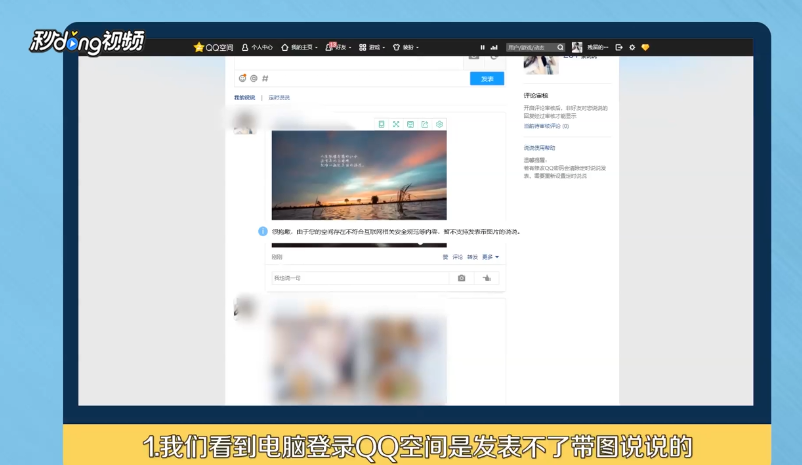Open the 说说使用帮助 link in sidebar
The width and height of the screenshot is (802, 465).
539,148
